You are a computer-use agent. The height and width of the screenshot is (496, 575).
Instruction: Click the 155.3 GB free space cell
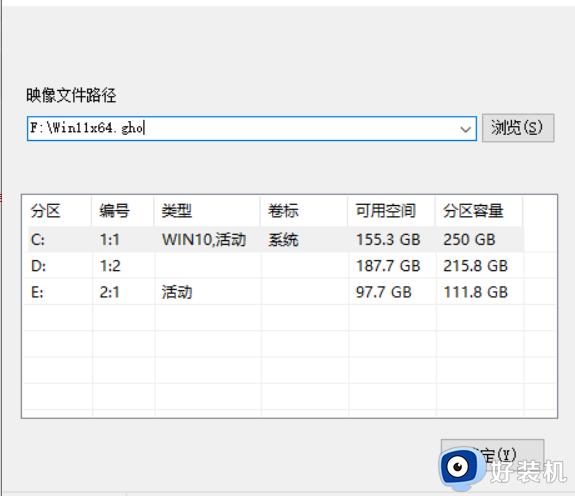[388, 240]
